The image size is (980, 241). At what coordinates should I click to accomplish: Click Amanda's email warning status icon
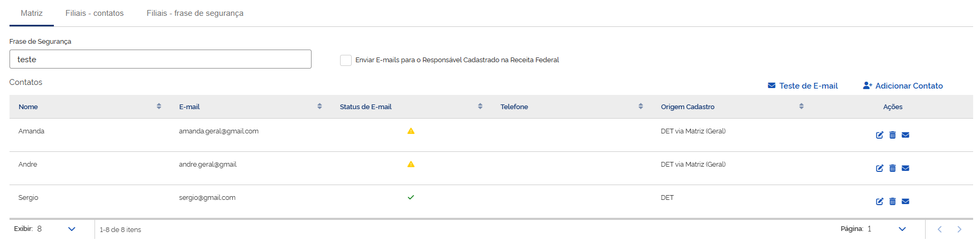tap(411, 131)
